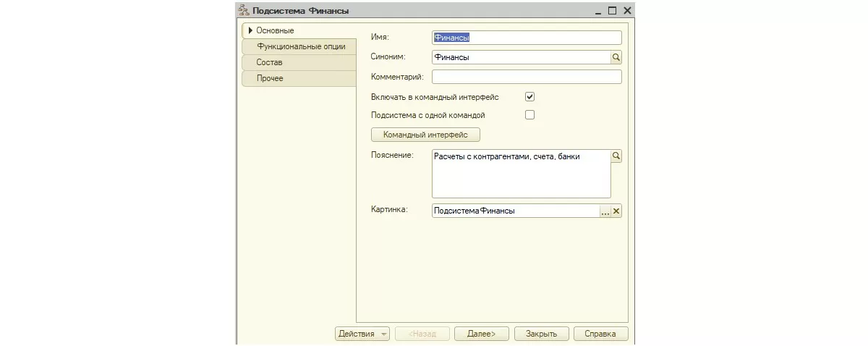Uncheck Включать в командный интерфейс checkbox

click(529, 96)
